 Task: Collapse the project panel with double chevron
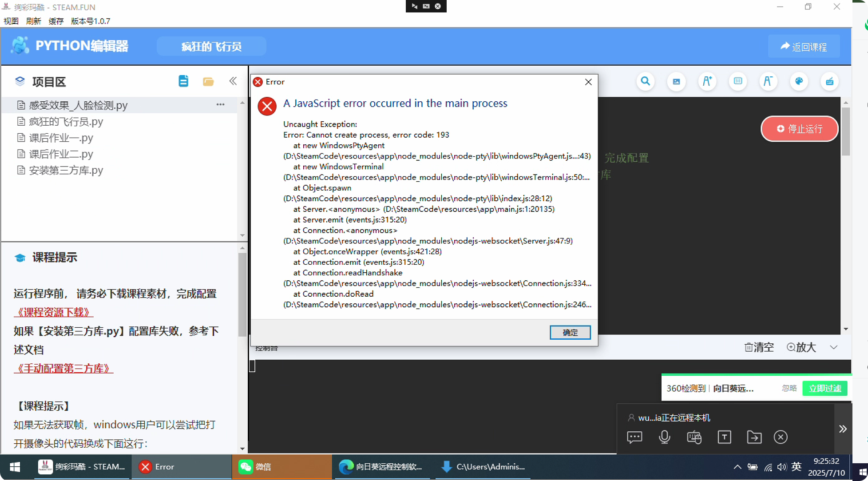[x=233, y=81]
